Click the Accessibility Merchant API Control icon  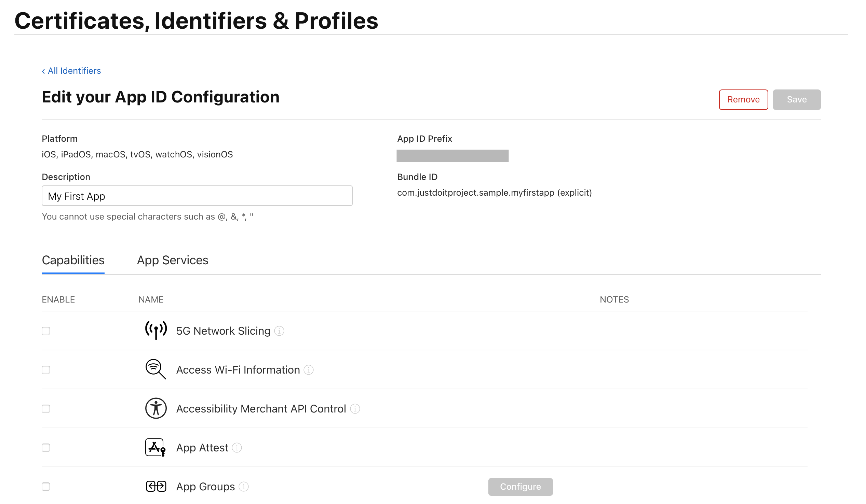pyautogui.click(x=156, y=408)
